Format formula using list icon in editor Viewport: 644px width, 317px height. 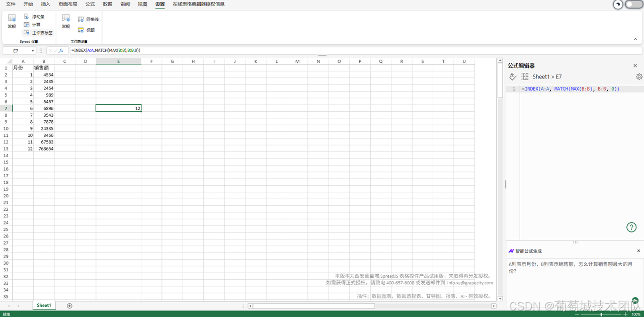tap(525, 77)
